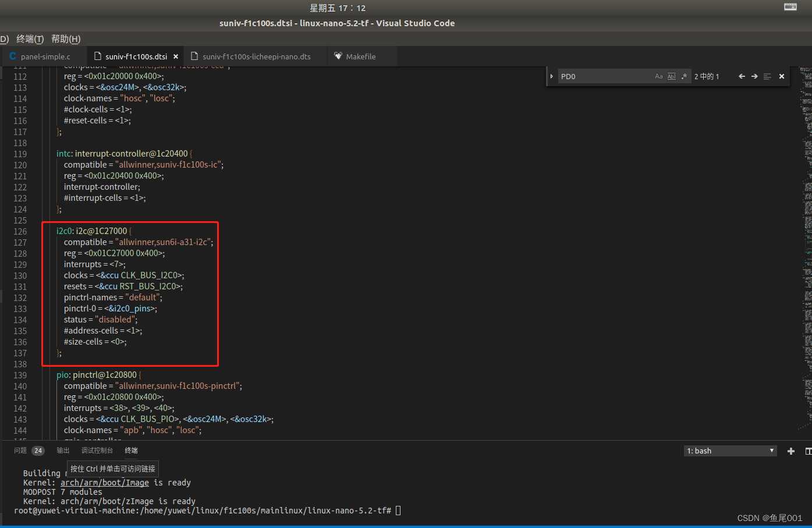The image size is (812, 528).
Task: Open arch/arm/boot/Image link in terminal
Action: [x=105, y=483]
